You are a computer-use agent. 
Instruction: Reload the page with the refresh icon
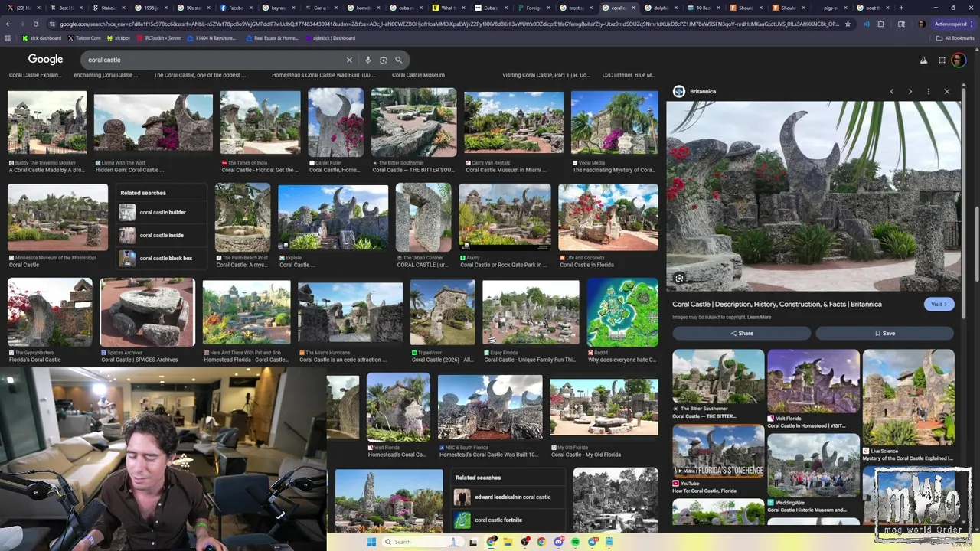pos(36,24)
